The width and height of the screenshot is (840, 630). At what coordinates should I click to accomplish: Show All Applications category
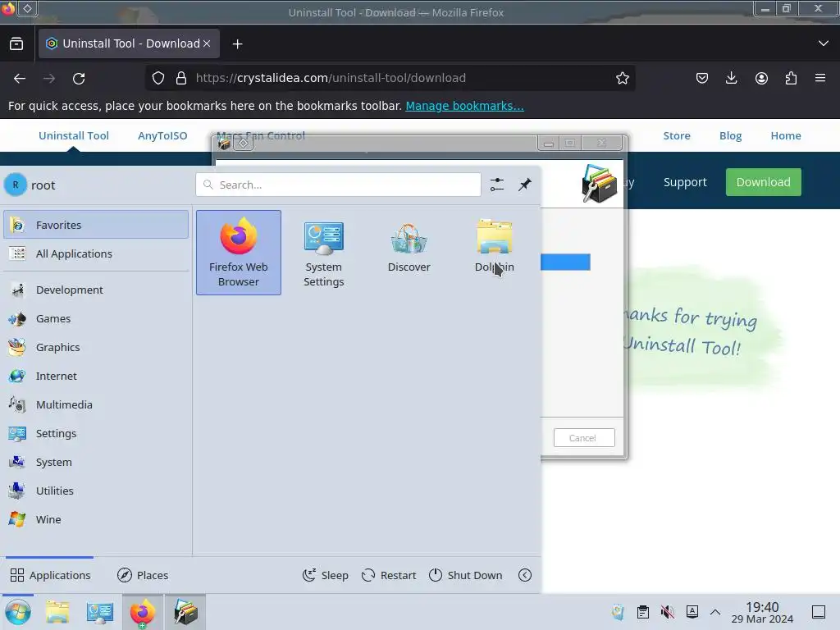pyautogui.click(x=96, y=253)
